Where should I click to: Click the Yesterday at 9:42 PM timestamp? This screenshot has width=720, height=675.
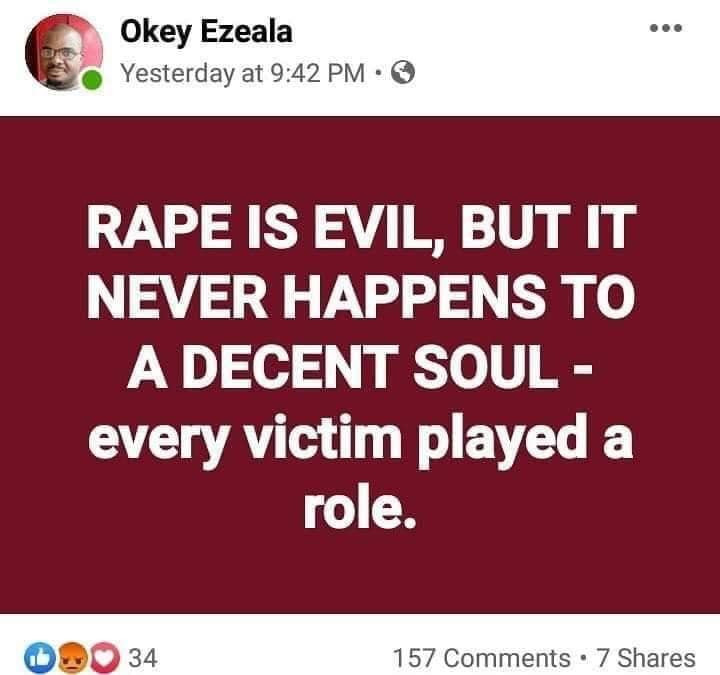coord(243,73)
